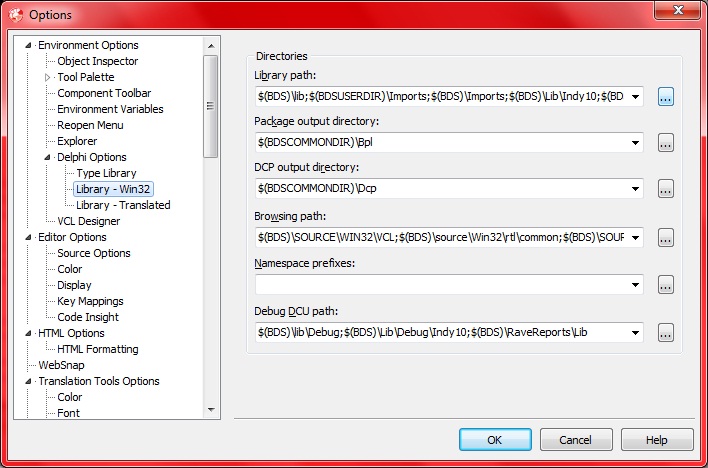Click the Cancel button
The image size is (708, 468).
[x=575, y=440]
